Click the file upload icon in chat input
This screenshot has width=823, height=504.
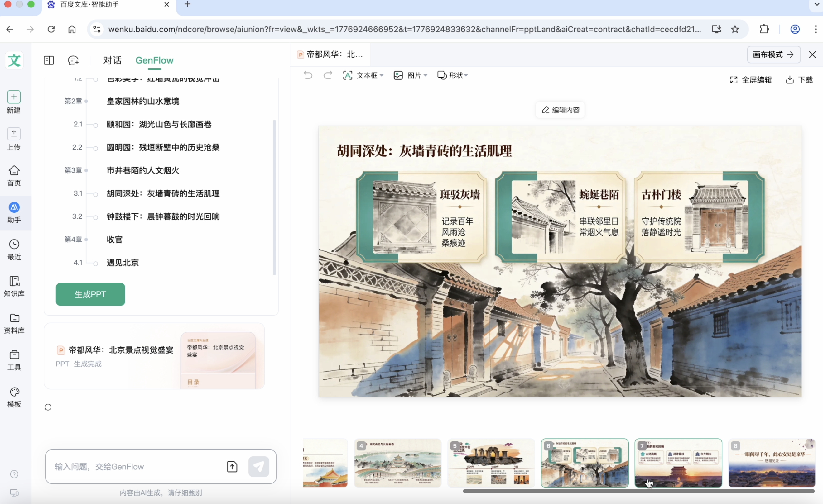pyautogui.click(x=232, y=466)
